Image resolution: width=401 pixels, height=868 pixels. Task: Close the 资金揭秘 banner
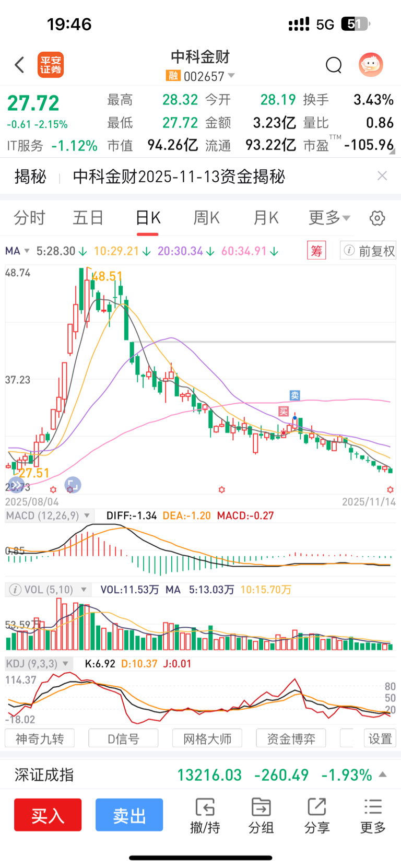pyautogui.click(x=382, y=176)
